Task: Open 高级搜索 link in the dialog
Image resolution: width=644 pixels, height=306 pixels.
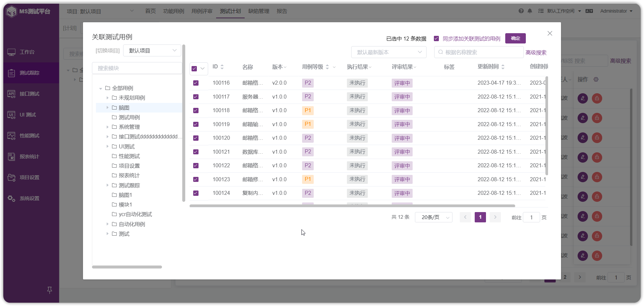Action: (536, 53)
